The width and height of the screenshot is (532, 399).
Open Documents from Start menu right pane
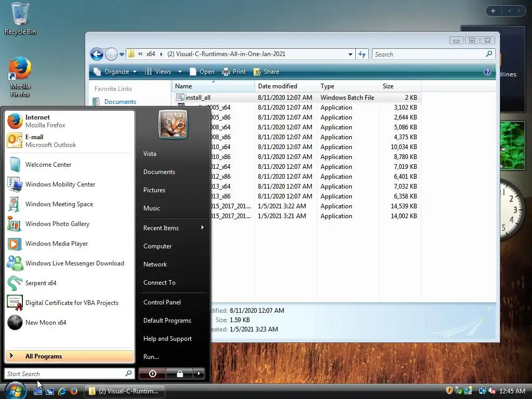[174, 172]
